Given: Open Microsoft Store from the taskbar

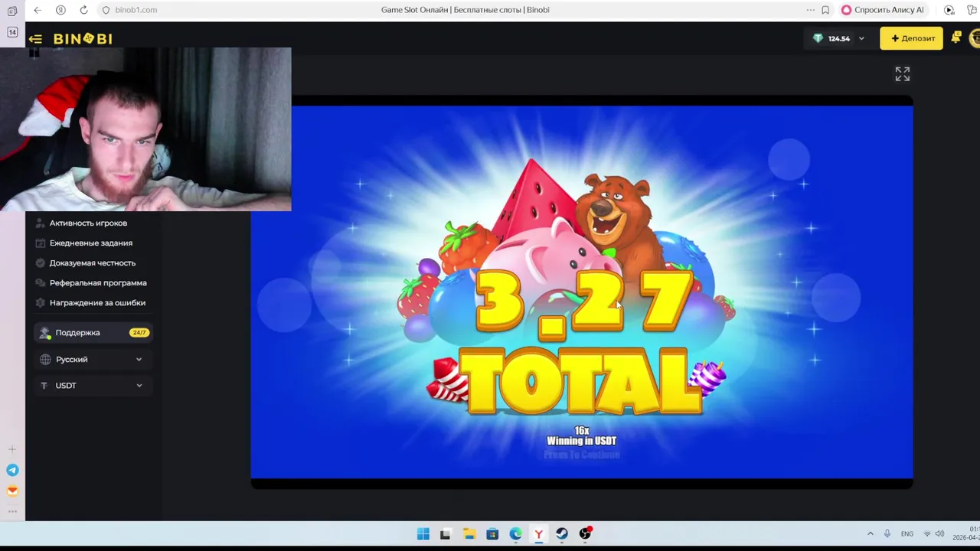Looking at the screenshot, I should (492, 534).
